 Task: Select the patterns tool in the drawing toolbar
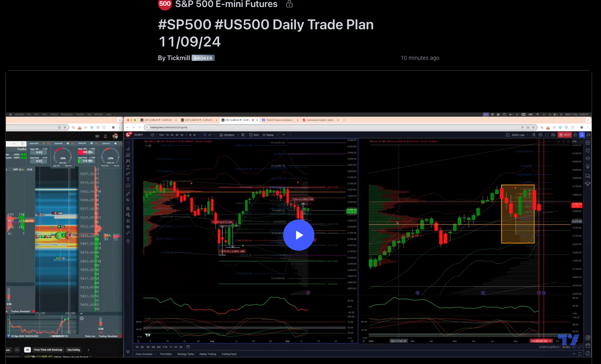(x=128, y=161)
